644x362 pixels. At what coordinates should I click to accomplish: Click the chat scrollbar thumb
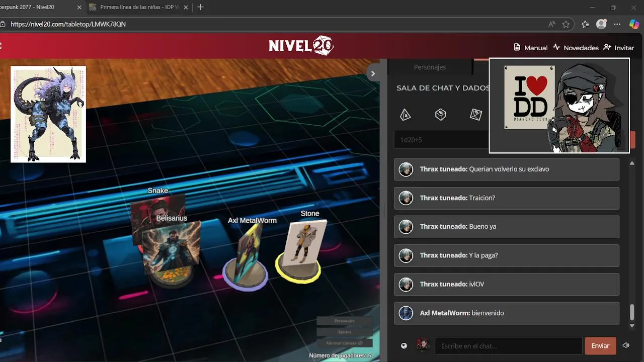[x=632, y=312]
